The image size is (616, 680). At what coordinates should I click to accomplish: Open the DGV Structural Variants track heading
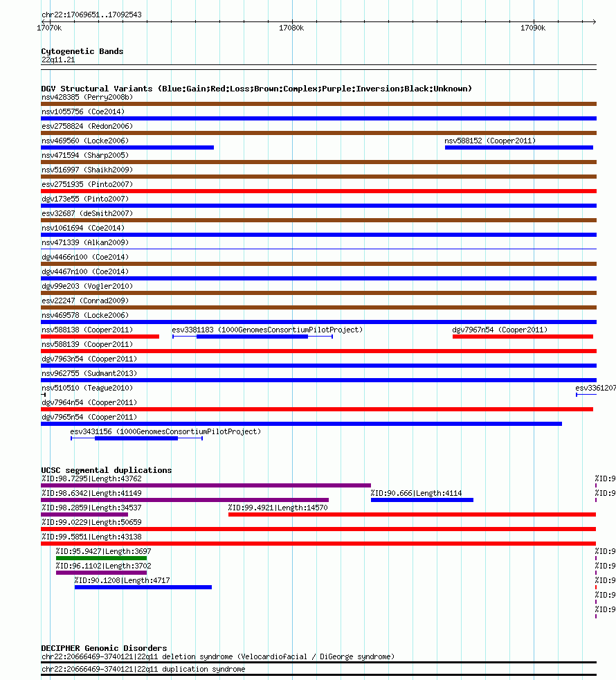tap(257, 89)
